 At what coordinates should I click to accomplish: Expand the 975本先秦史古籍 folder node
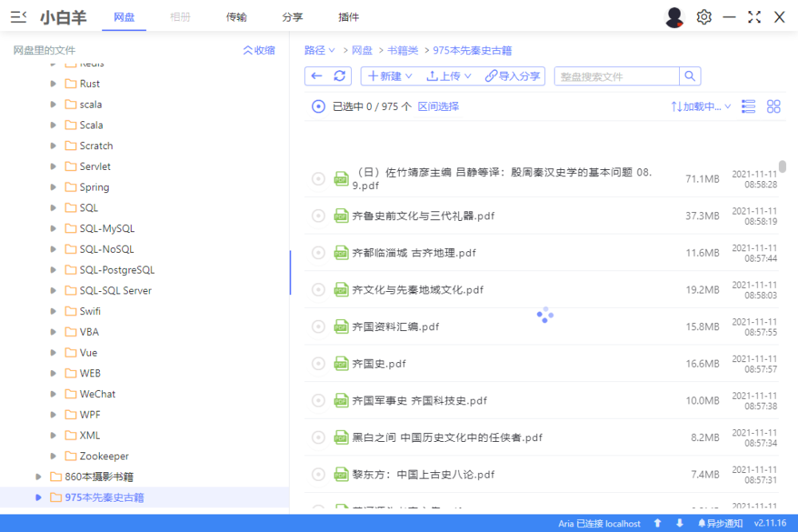click(38, 498)
